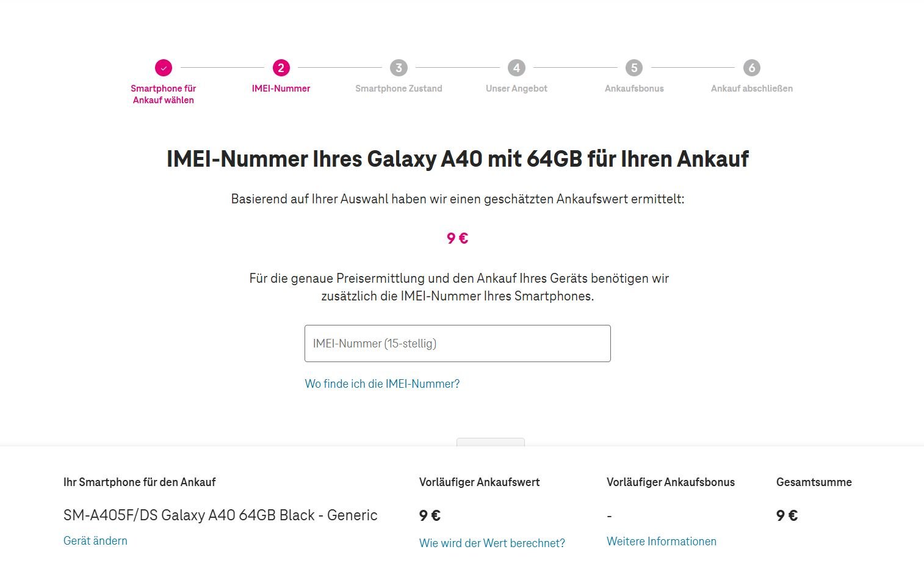Open the 'Ankauf abschließen' step label
Screen dimensions: 924x563
(x=752, y=89)
